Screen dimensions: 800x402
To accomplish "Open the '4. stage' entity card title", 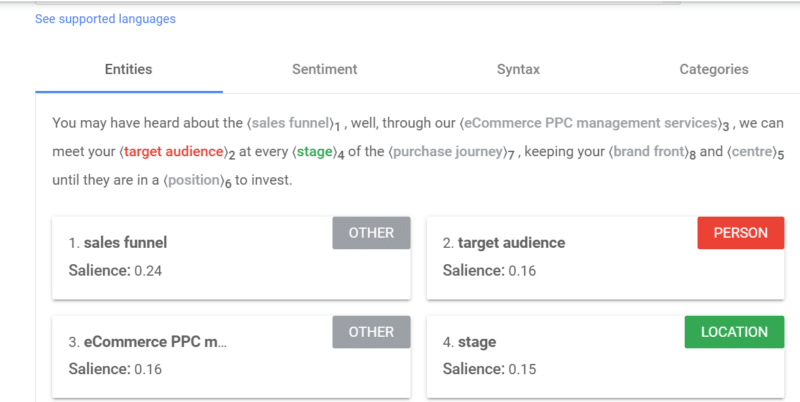I will pos(469,342).
